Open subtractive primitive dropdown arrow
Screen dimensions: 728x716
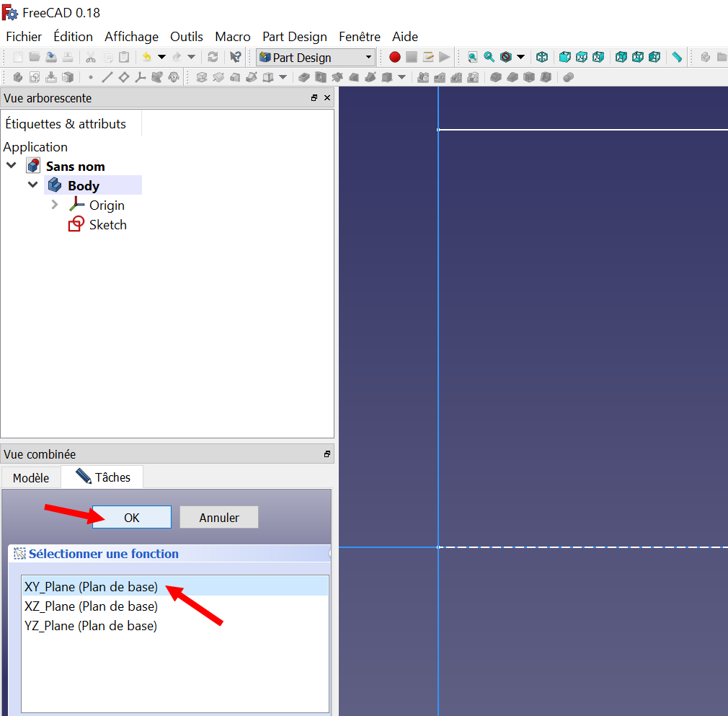[402, 77]
